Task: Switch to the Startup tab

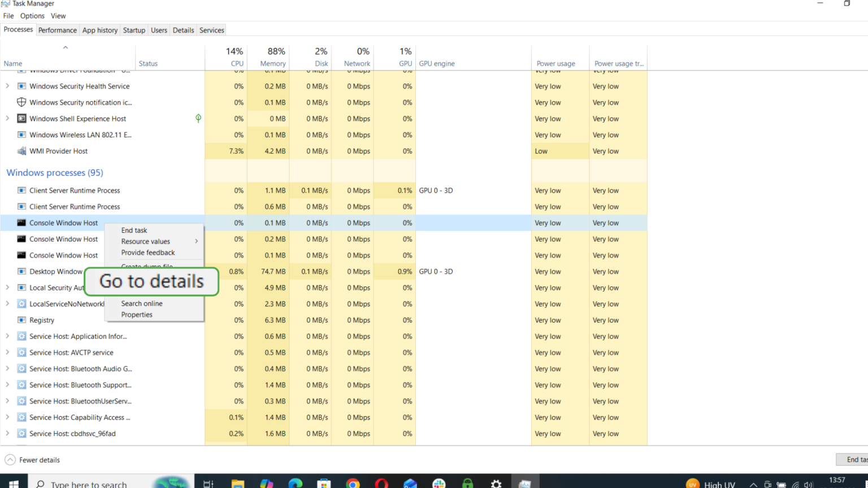Action: tap(134, 30)
